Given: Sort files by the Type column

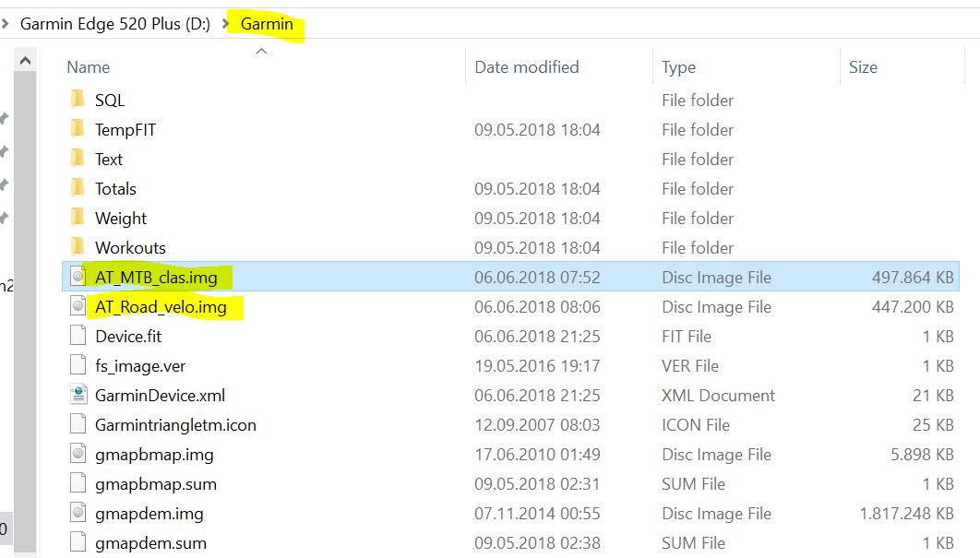Looking at the screenshot, I should coord(679,66).
